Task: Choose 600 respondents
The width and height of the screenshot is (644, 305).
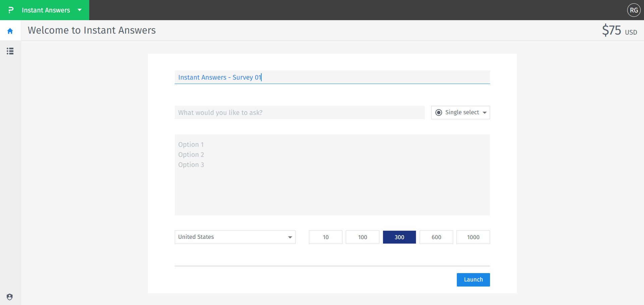Action: [x=436, y=237]
